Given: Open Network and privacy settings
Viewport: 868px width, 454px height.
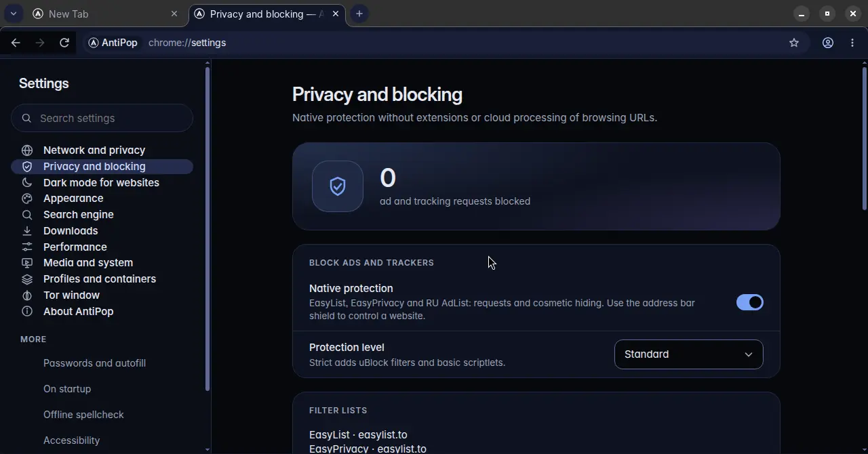Looking at the screenshot, I should 102,150.
